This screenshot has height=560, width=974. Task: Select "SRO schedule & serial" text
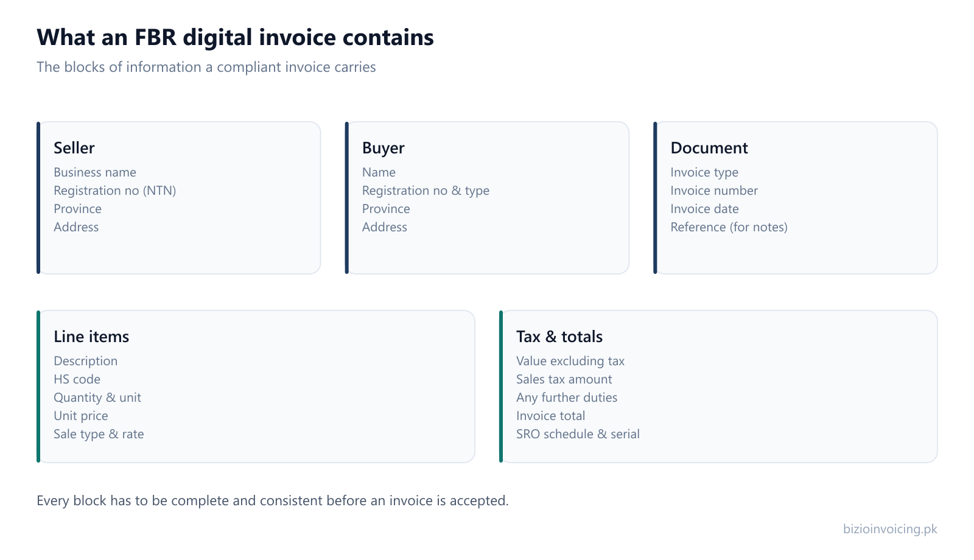[578, 434]
